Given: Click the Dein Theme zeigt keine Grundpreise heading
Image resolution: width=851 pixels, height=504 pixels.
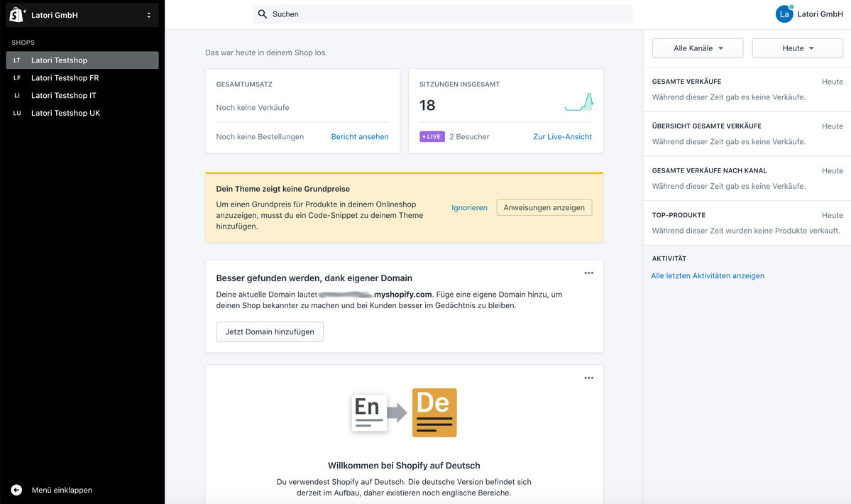Looking at the screenshot, I should tap(282, 189).
